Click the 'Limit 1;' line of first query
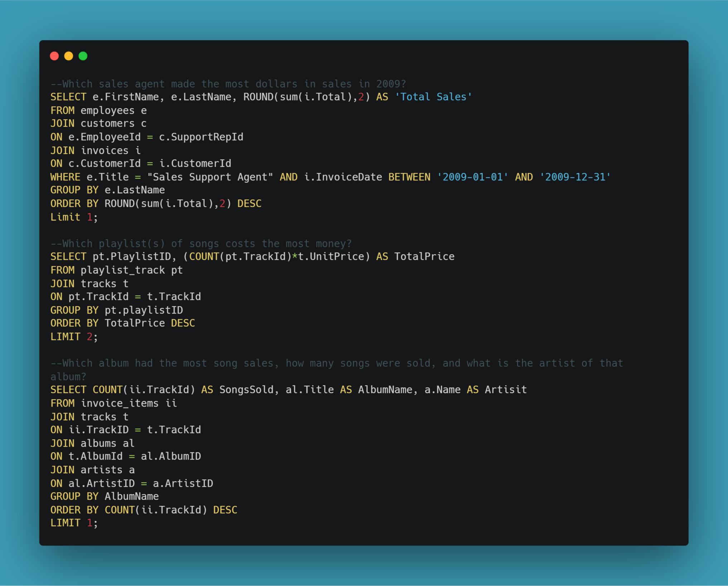The height and width of the screenshot is (586, 728). [x=74, y=217]
